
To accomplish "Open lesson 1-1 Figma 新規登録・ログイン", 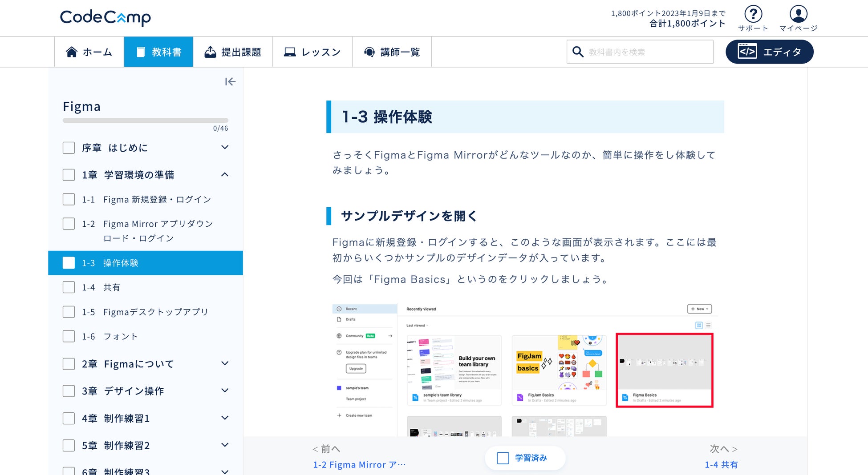I will pyautogui.click(x=157, y=200).
